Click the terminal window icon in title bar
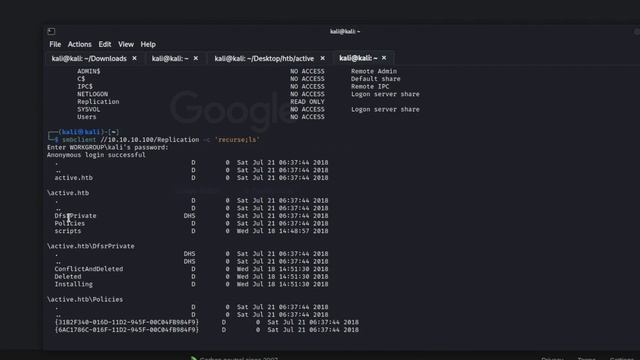Screen dimensions: 640x360 point(51,31)
